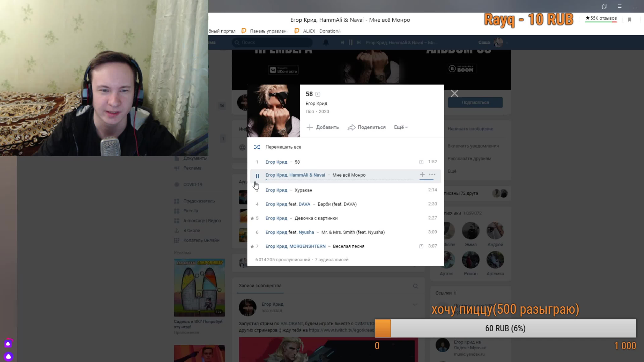Image resolution: width=644 pixels, height=362 pixels.
Task: Open A-montage | Видео in sidebar
Action: [202, 221]
